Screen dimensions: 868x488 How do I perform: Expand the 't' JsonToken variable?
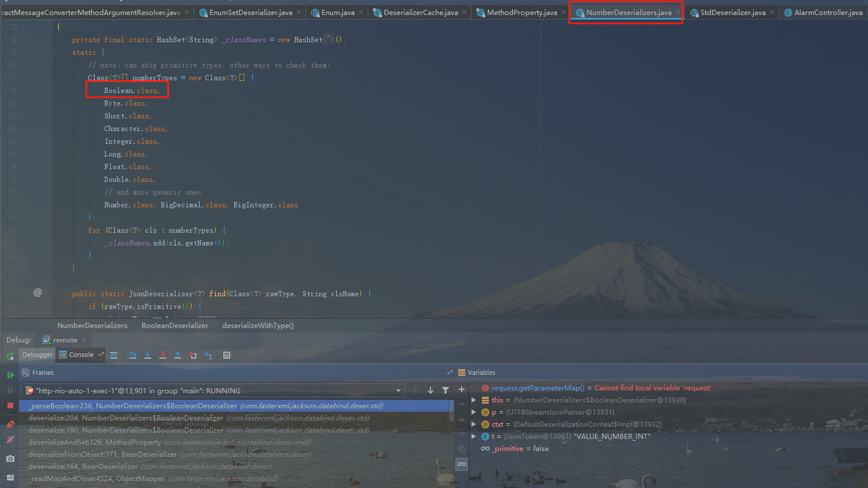point(474,436)
